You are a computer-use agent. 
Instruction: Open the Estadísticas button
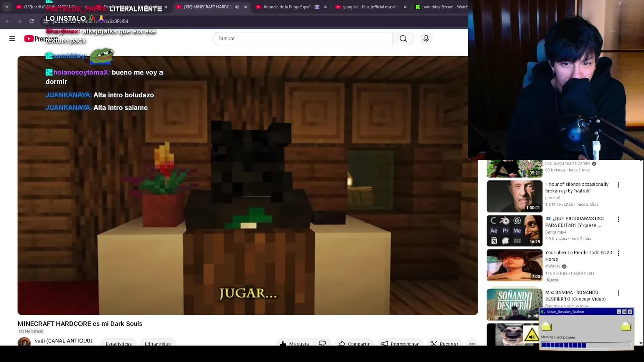click(x=118, y=343)
